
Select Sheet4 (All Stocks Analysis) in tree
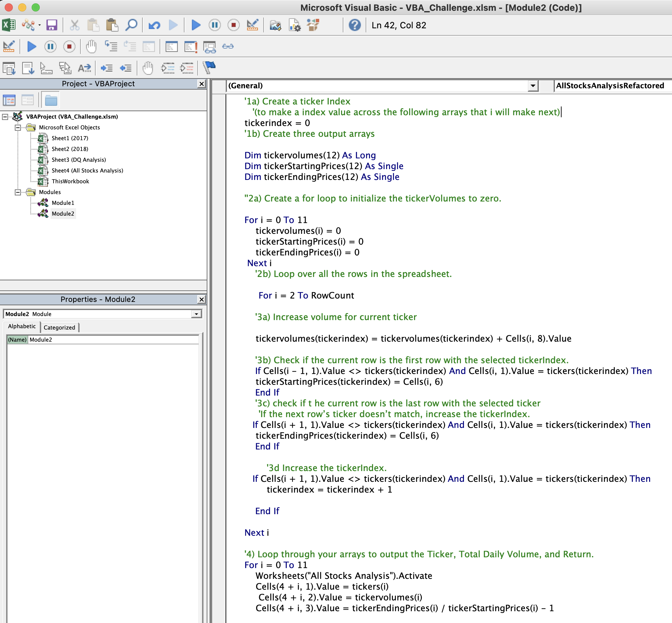pos(87,170)
